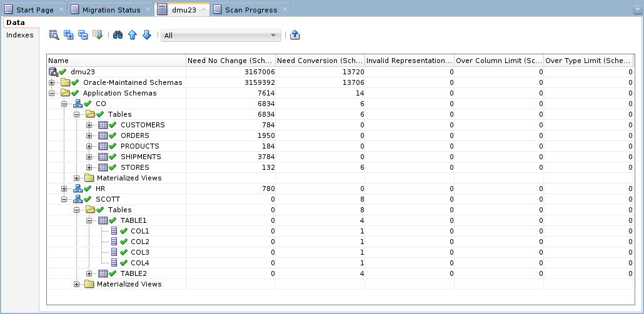Click the TABLE2 table icon
The image size is (644, 314).
click(103, 274)
